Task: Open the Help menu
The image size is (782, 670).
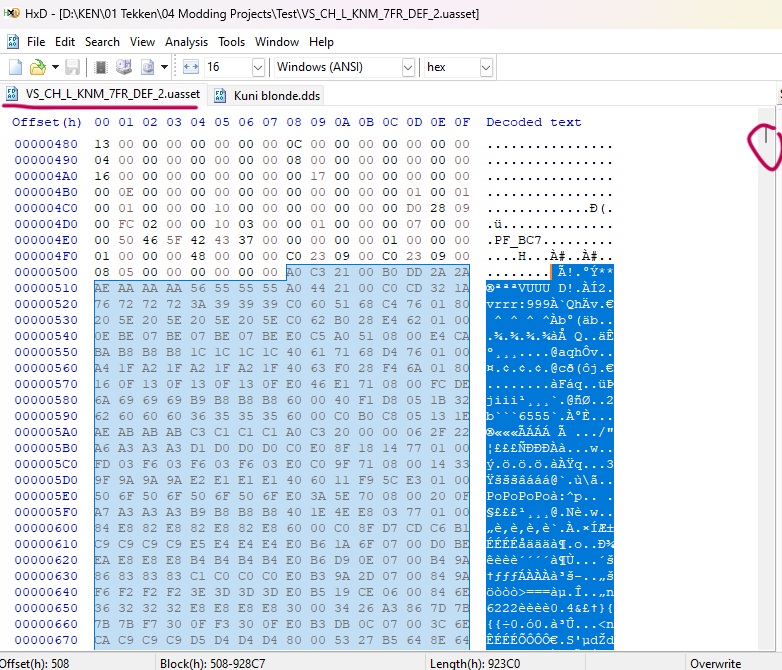Action: [321, 42]
